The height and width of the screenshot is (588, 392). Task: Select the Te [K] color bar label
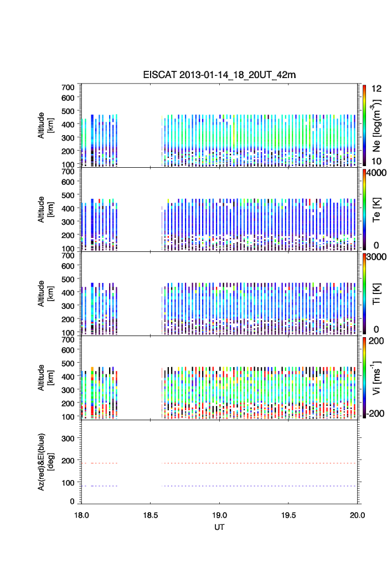click(x=376, y=210)
